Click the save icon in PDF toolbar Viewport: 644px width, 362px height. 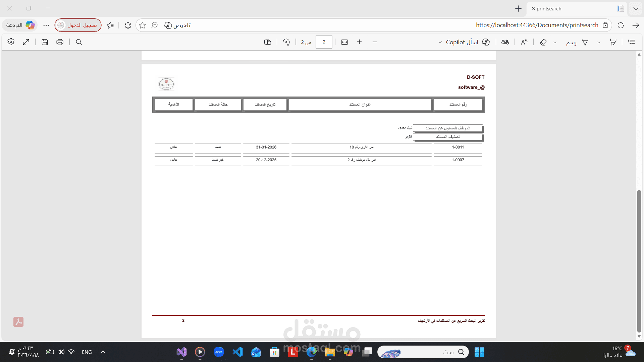45,42
